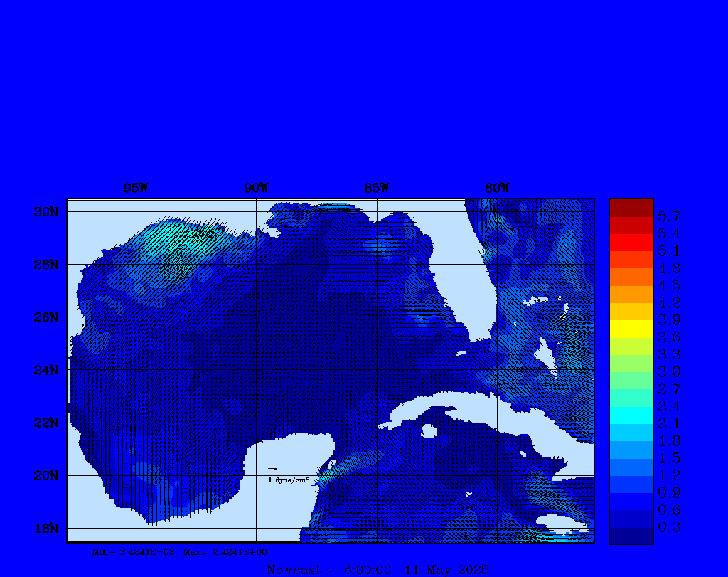This screenshot has width=728, height=577.
Task: Click the darkest blue 0.3 colorbar swatch
Action: pyautogui.click(x=631, y=535)
